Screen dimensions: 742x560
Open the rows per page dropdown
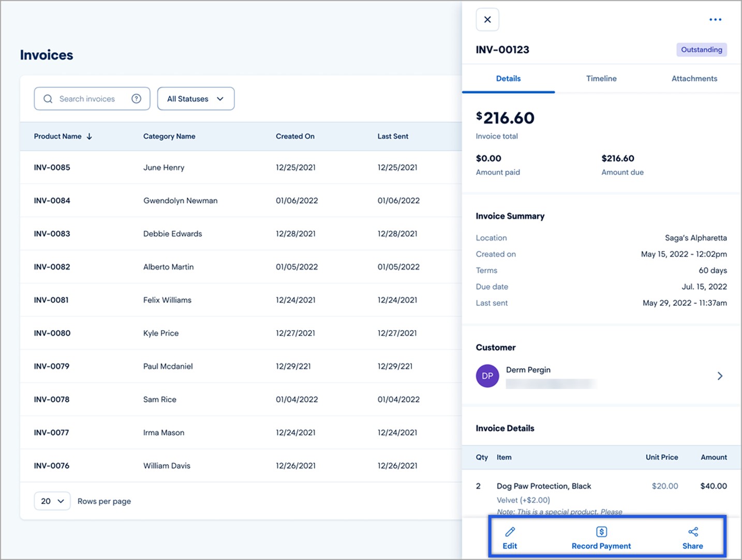click(52, 501)
